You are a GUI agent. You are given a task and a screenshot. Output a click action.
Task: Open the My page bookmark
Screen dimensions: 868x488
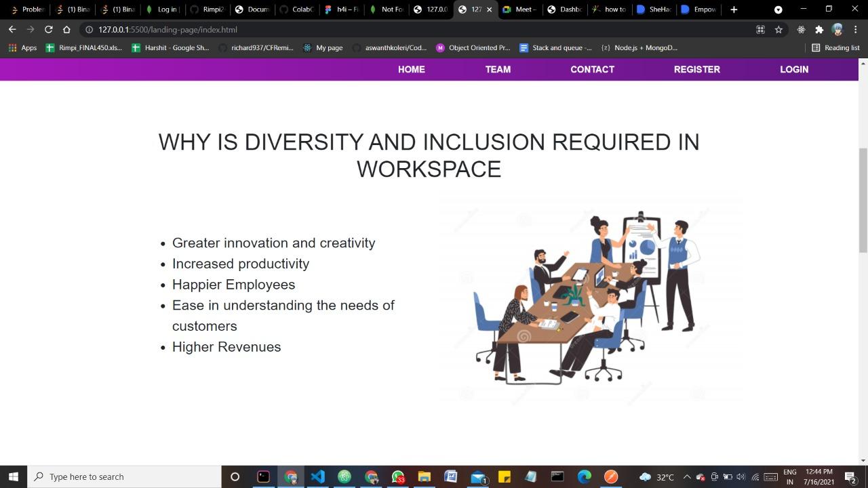(x=323, y=47)
